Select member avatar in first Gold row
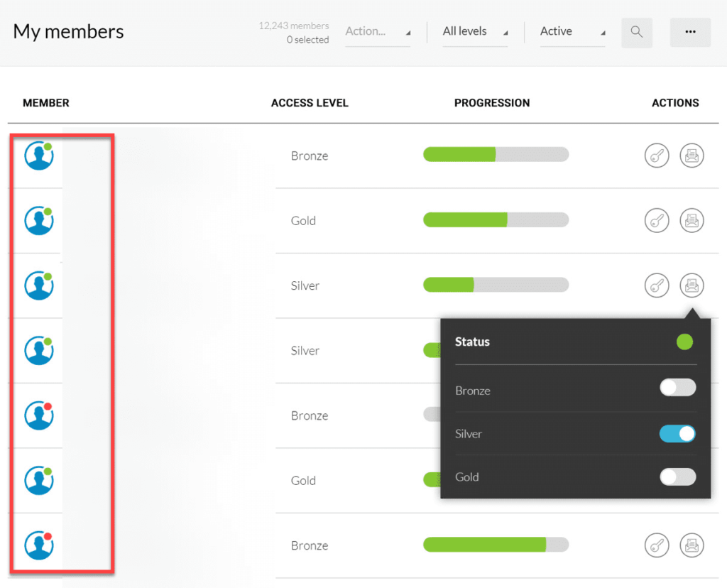 tap(39, 221)
